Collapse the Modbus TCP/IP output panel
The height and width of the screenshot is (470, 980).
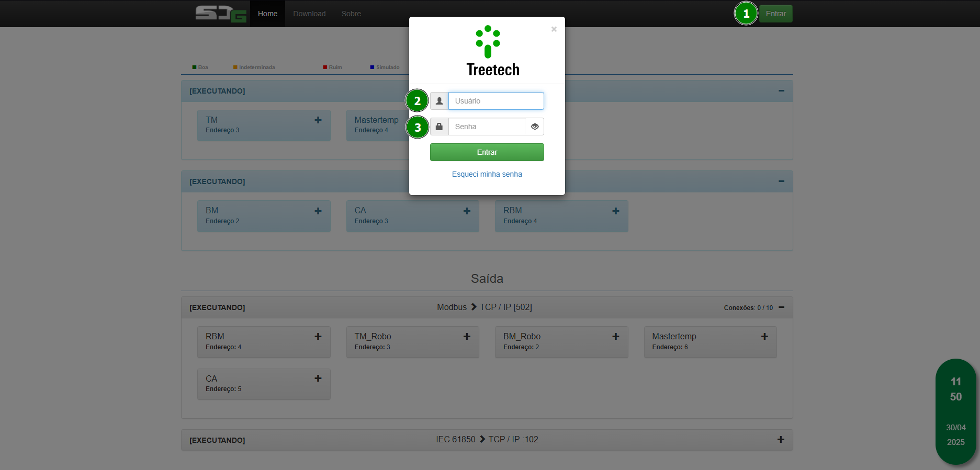pos(781,307)
